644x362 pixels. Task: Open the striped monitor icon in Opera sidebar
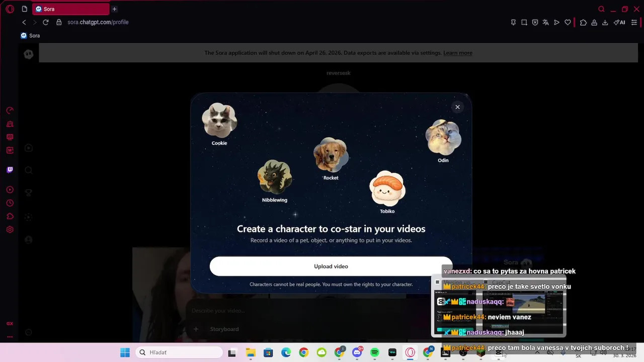pos(10,137)
